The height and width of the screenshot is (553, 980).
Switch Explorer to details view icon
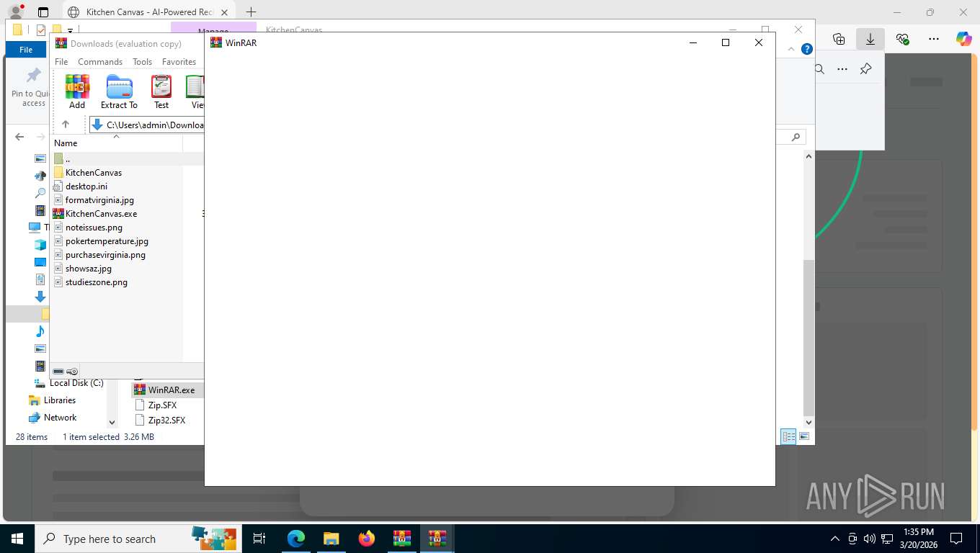[x=789, y=436]
